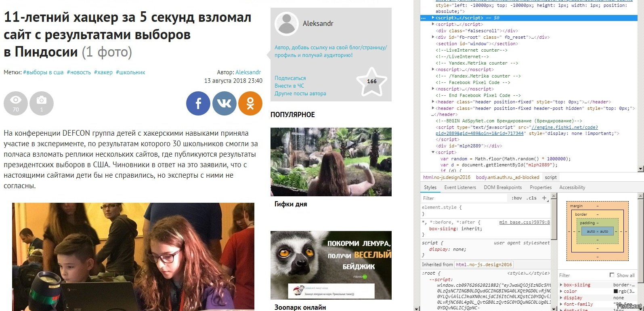
Task: Open the Accessibility tab
Action: tap(572, 187)
